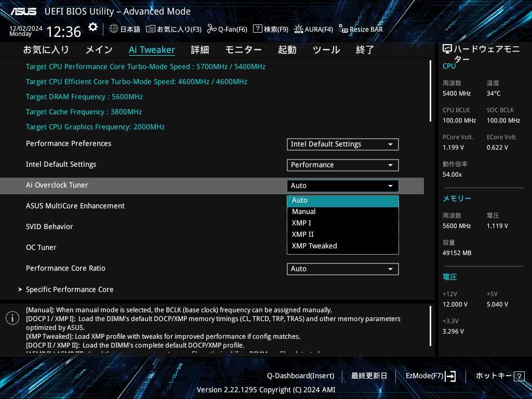
Task: Click +12V reading 12.000 V
Action: [x=455, y=304]
